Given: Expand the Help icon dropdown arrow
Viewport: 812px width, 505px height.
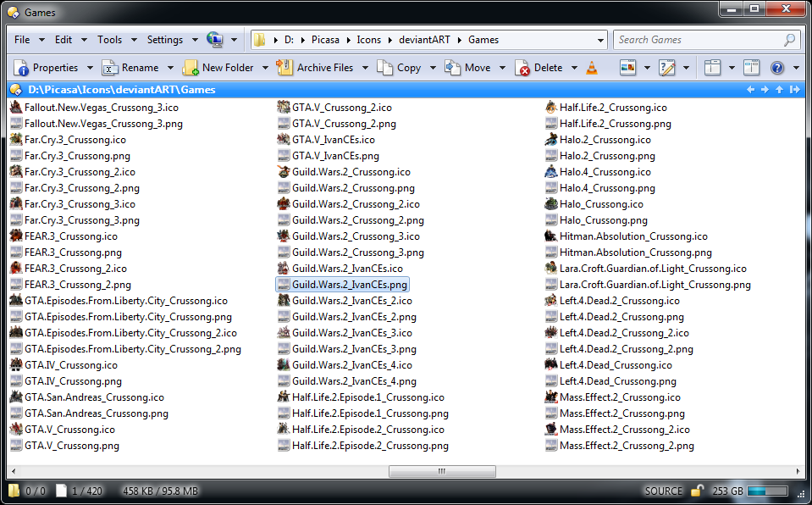Looking at the screenshot, I should (x=796, y=68).
